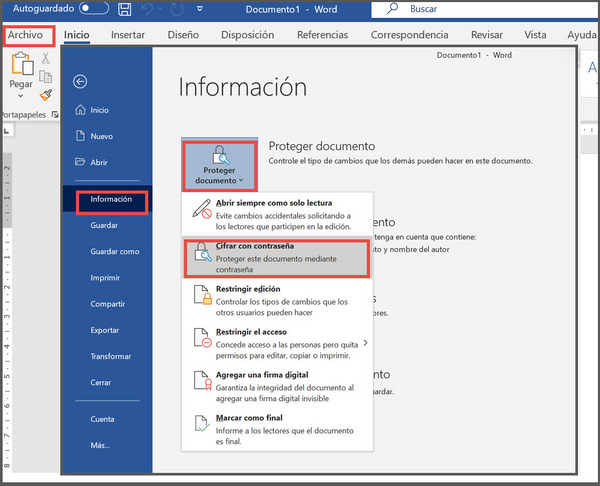Open the Archivo tab

(x=27, y=35)
